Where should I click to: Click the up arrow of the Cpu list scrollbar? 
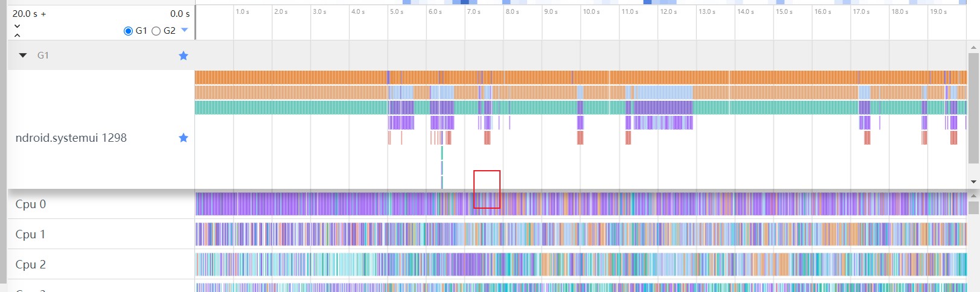[x=973, y=196]
